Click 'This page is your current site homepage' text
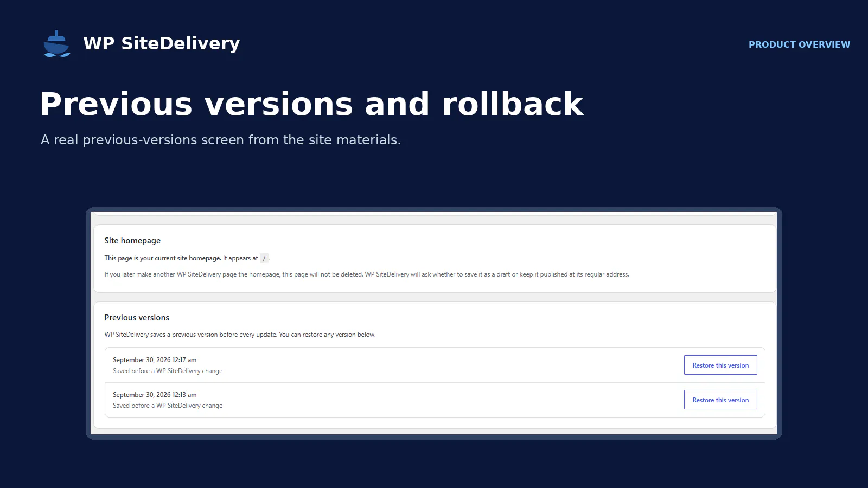The width and height of the screenshot is (868, 488). [163, 258]
